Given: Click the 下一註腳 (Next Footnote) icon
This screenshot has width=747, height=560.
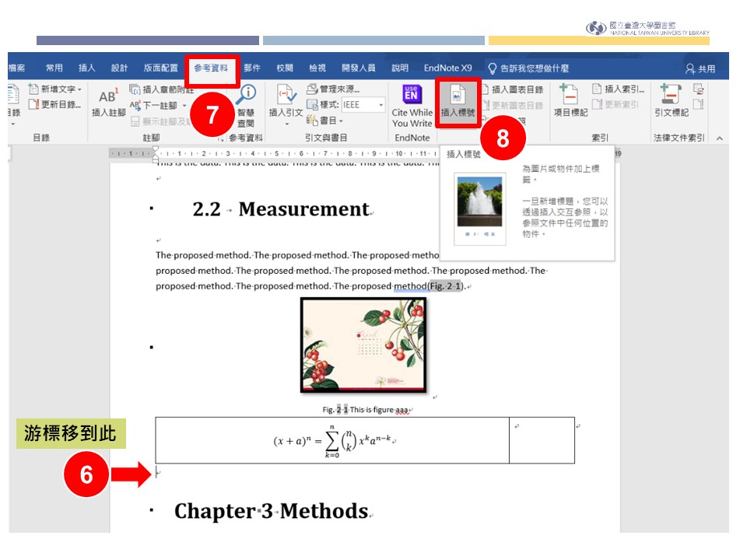Looking at the screenshot, I should tap(135, 105).
